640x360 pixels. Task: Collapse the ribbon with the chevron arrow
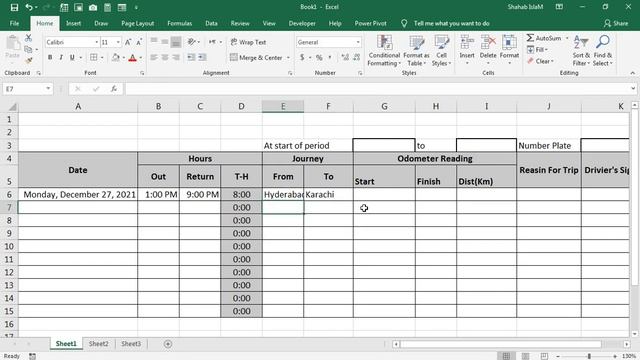tap(633, 73)
